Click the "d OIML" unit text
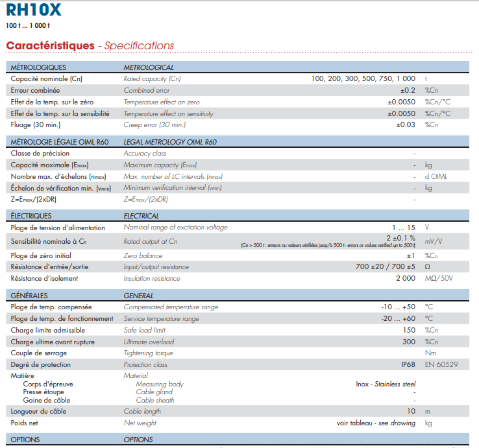Image resolution: width=479 pixels, height=448 pixels. click(x=436, y=176)
